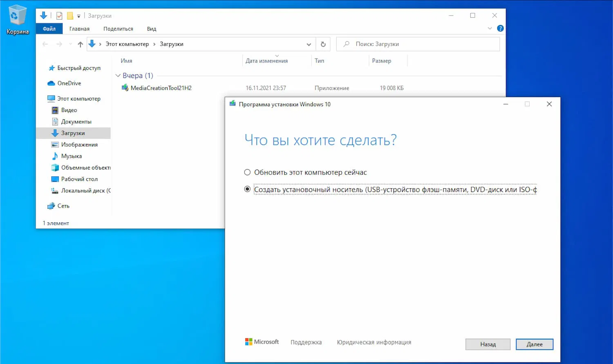Click the Далее button

(x=535, y=344)
